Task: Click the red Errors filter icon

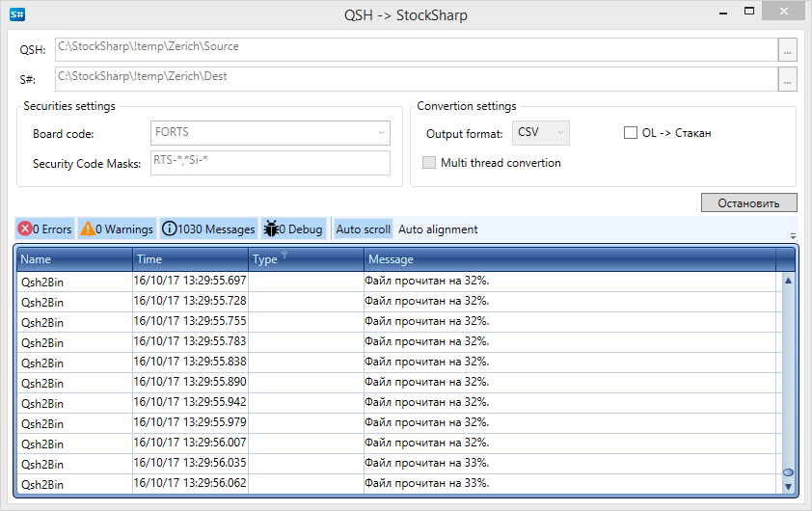Action: click(24, 229)
